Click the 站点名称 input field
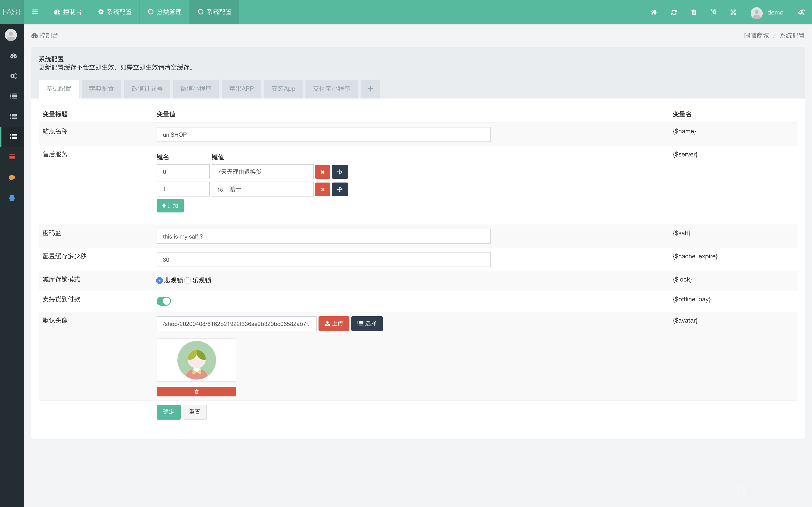The width and height of the screenshot is (812, 507). [x=323, y=134]
